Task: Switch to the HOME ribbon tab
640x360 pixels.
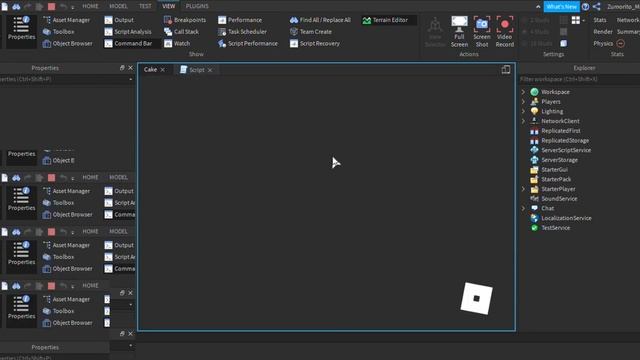Action: click(x=90, y=6)
